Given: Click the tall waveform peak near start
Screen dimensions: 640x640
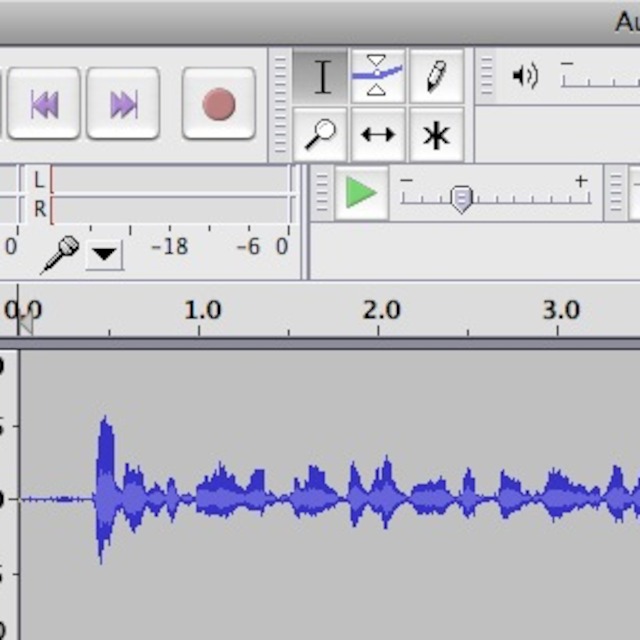Looking at the screenshot, I should [105, 490].
